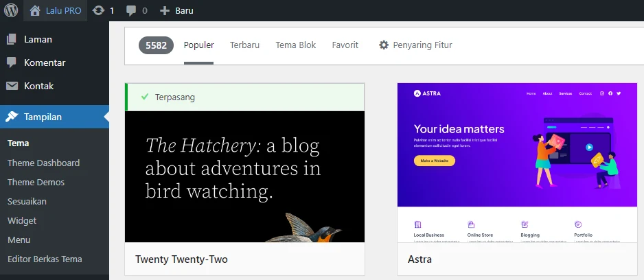Select the Tema submenu link

click(x=18, y=143)
